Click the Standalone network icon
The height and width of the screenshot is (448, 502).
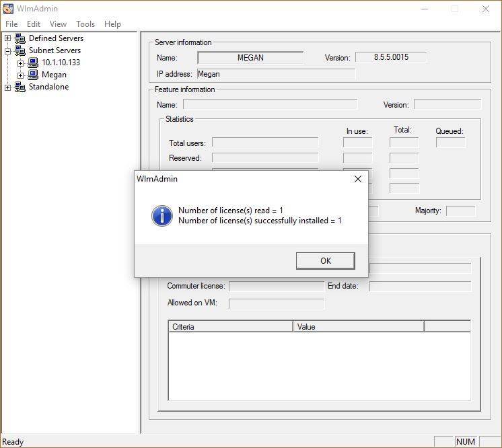20,87
